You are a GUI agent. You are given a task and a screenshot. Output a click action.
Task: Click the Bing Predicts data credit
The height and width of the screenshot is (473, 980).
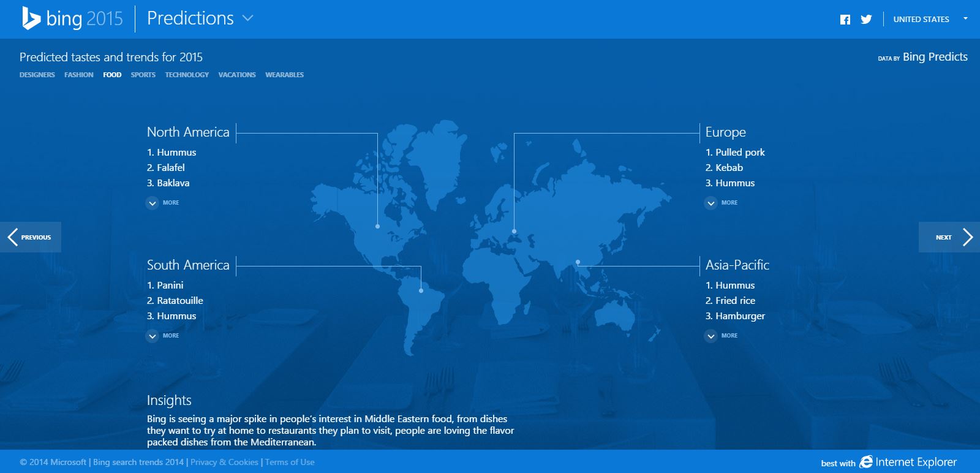pos(935,57)
